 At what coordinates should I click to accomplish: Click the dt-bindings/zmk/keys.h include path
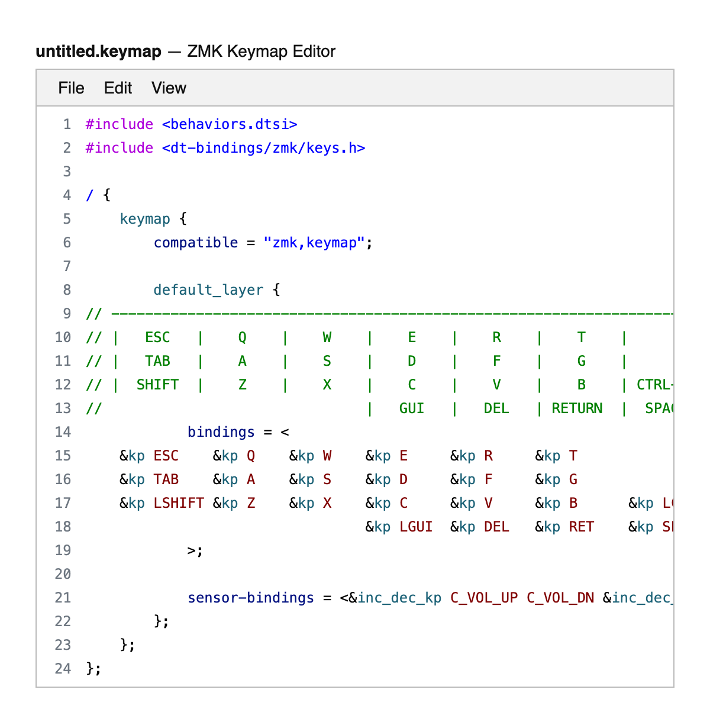tap(263, 148)
